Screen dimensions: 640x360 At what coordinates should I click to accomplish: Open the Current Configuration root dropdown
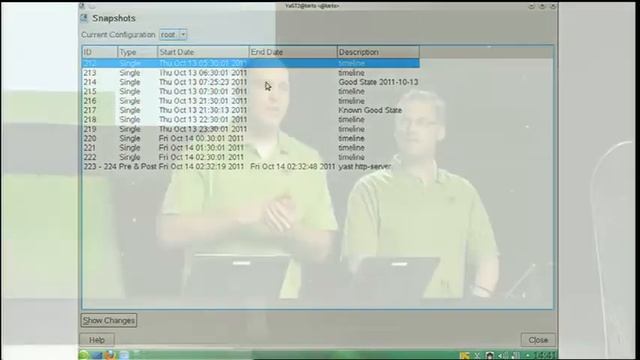[173, 35]
